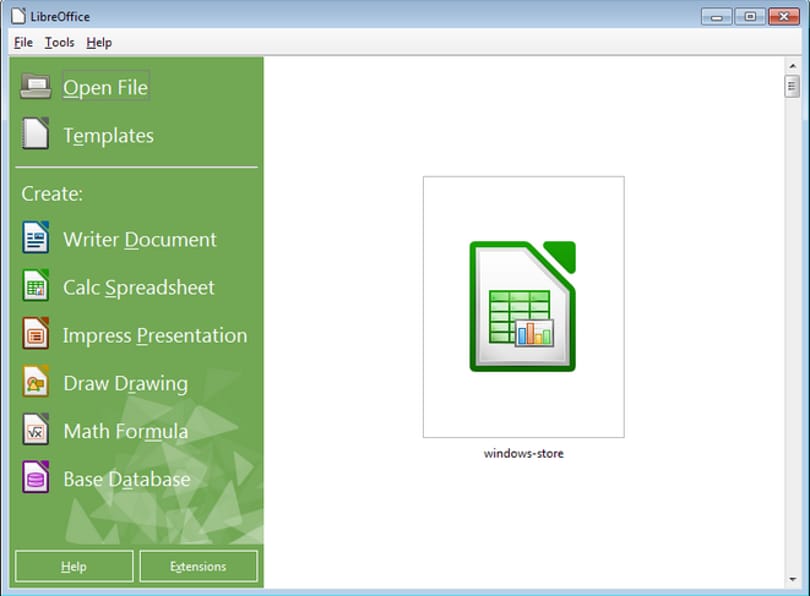Screen dimensions: 810x596
Task: Create a new Writer Document
Action: (140, 240)
